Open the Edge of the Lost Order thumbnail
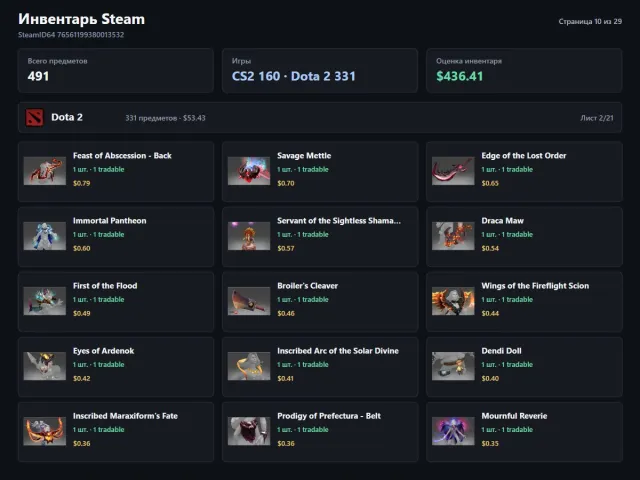This screenshot has height=480, width=640. point(453,171)
